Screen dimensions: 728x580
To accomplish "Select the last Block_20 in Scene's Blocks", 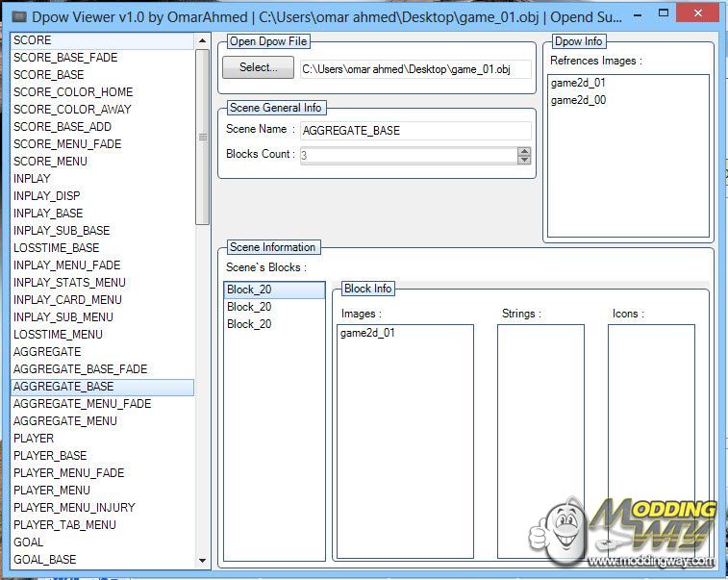I will coord(249,324).
